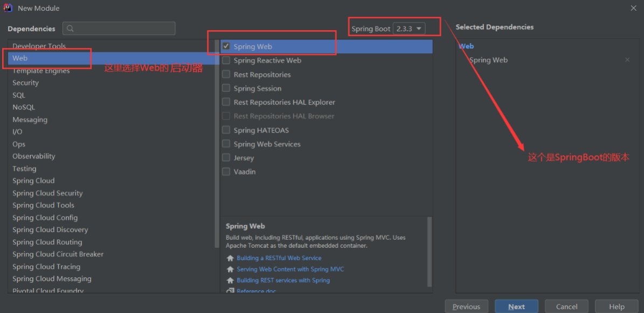Check the Spring Reactive Web checkbox

click(226, 60)
